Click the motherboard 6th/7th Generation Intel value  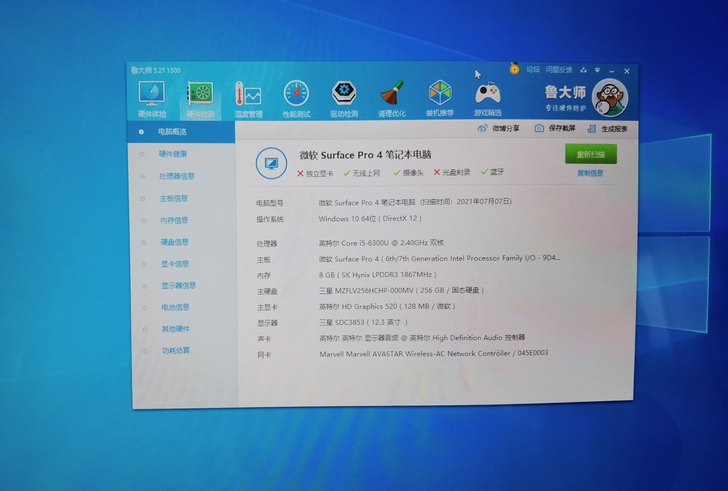pos(439,258)
